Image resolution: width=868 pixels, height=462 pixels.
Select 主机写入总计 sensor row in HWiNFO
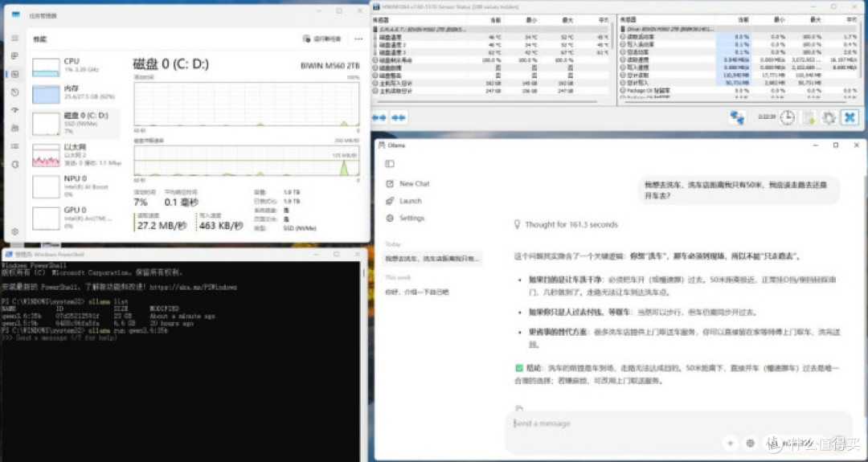click(492, 83)
